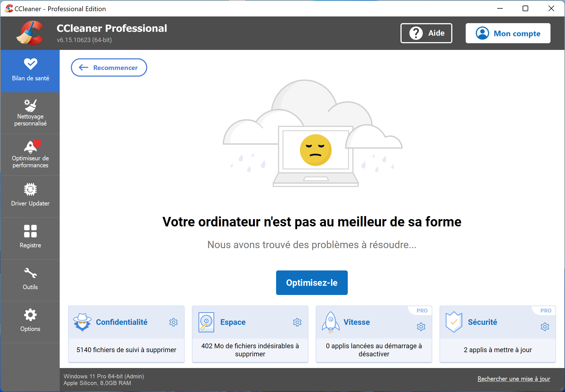Viewport: 565px width, 392px height.
Task: Click the Recommencer button
Action: pyautogui.click(x=109, y=67)
